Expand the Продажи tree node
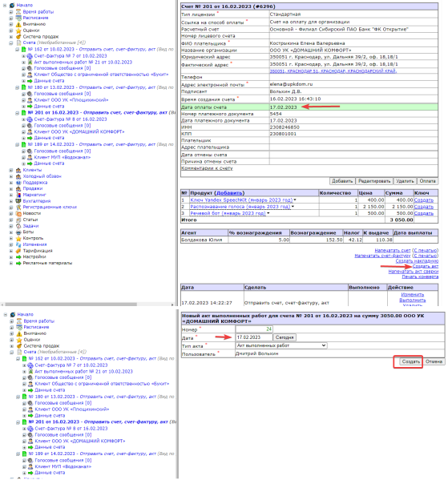Image resolution: width=448 pixels, height=480 pixels. point(11,188)
